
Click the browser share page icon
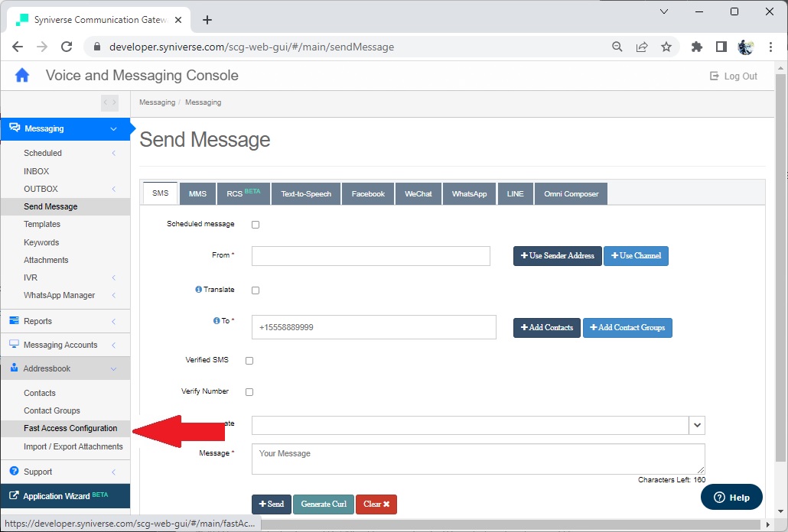pyautogui.click(x=642, y=47)
